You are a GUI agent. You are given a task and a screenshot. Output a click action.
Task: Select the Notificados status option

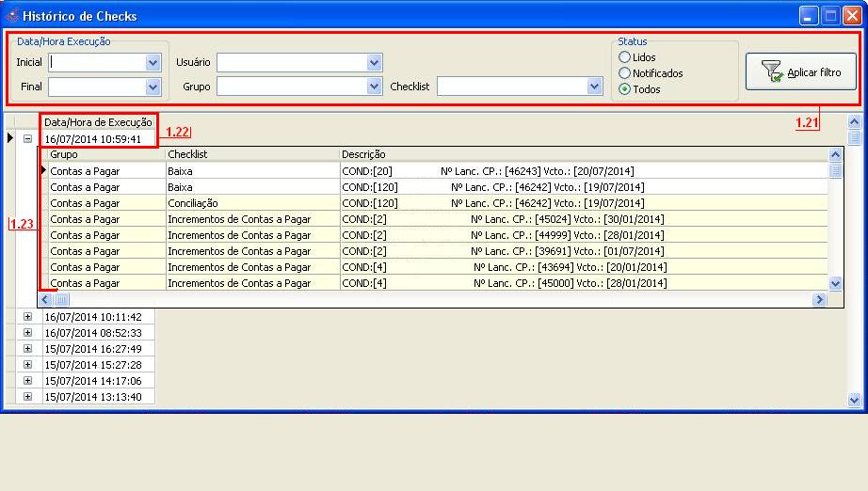pyautogui.click(x=624, y=73)
